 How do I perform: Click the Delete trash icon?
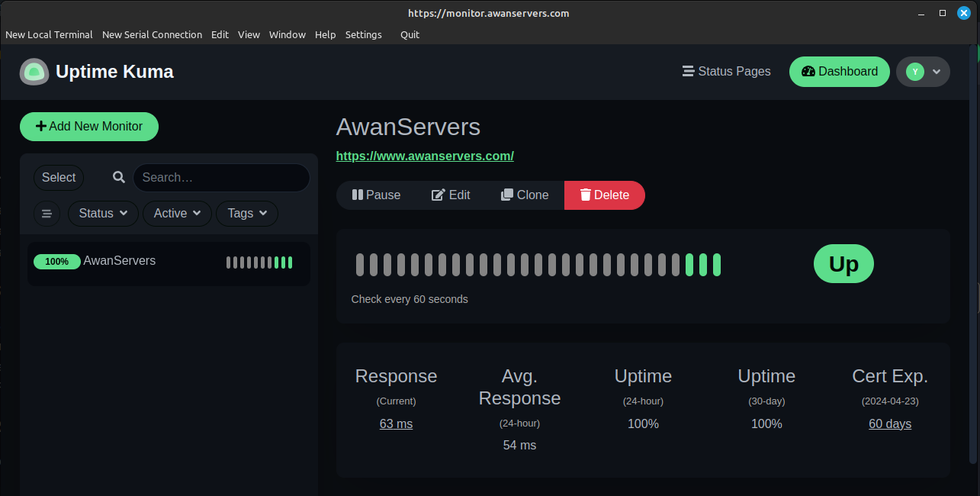pos(584,195)
